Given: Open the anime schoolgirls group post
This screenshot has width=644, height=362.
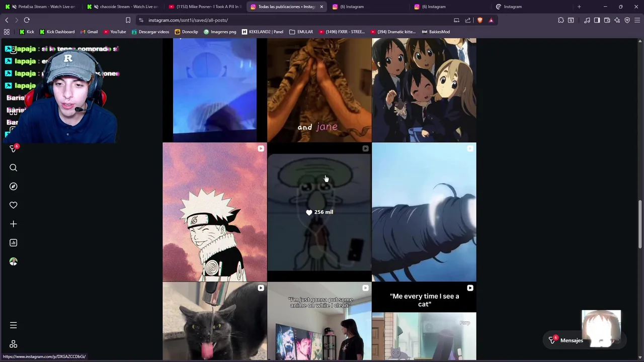Looking at the screenshot, I should tap(424, 90).
